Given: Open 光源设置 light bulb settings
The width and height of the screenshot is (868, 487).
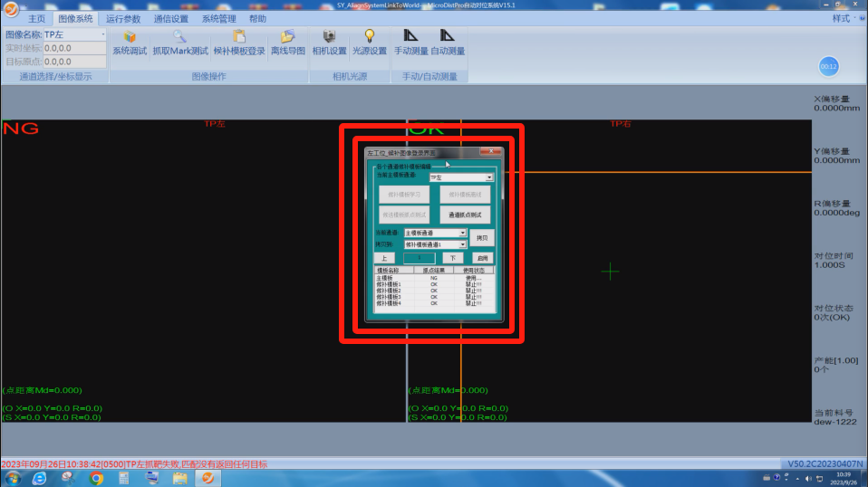Looking at the screenshot, I should point(369,43).
